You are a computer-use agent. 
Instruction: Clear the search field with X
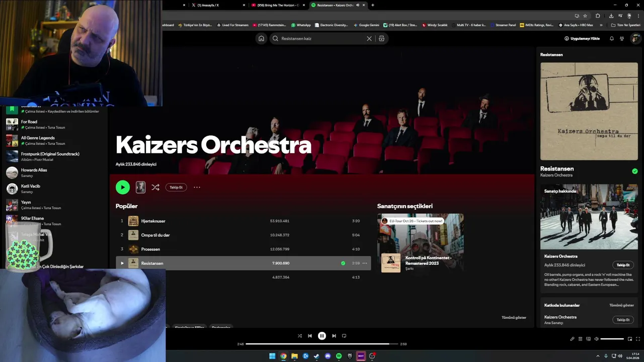(369, 38)
